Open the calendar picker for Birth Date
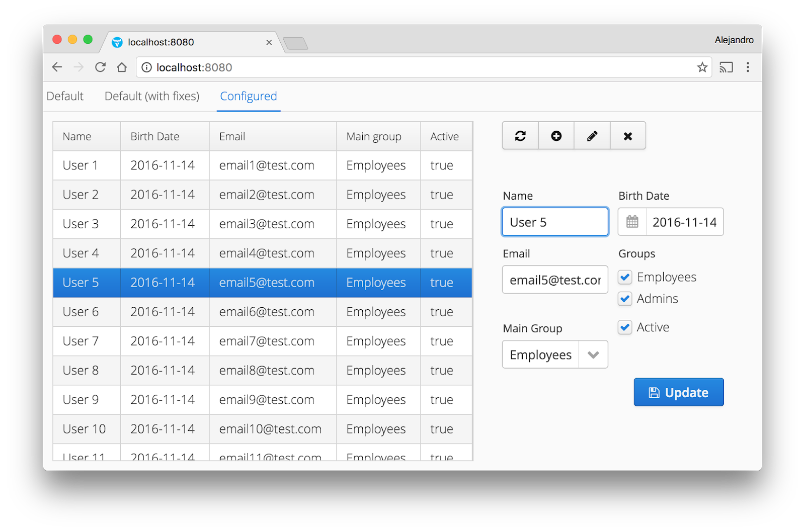Viewport: 805px width, 532px height. (x=631, y=222)
